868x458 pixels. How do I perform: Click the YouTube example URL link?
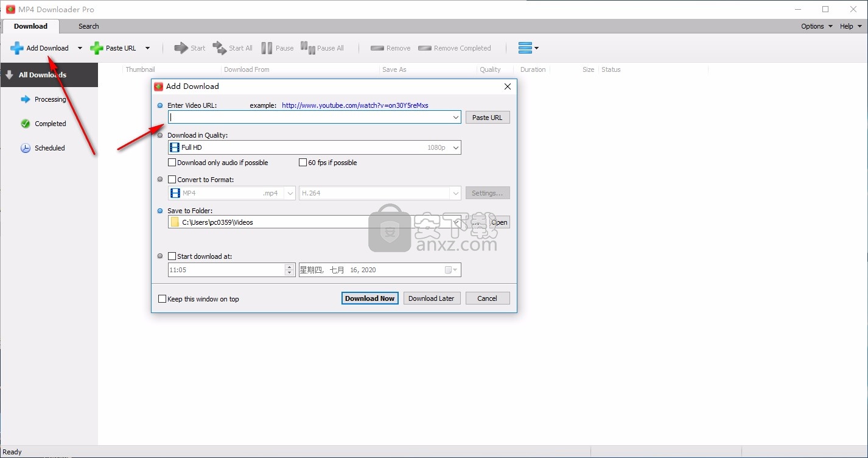click(x=355, y=105)
